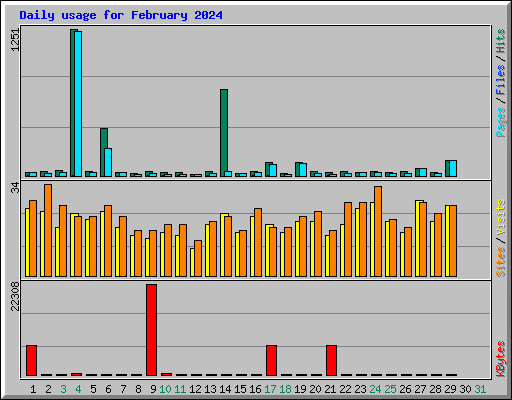The image size is (512, 400).
Task: Click the green day 25 axis label
Action: (x=390, y=389)
